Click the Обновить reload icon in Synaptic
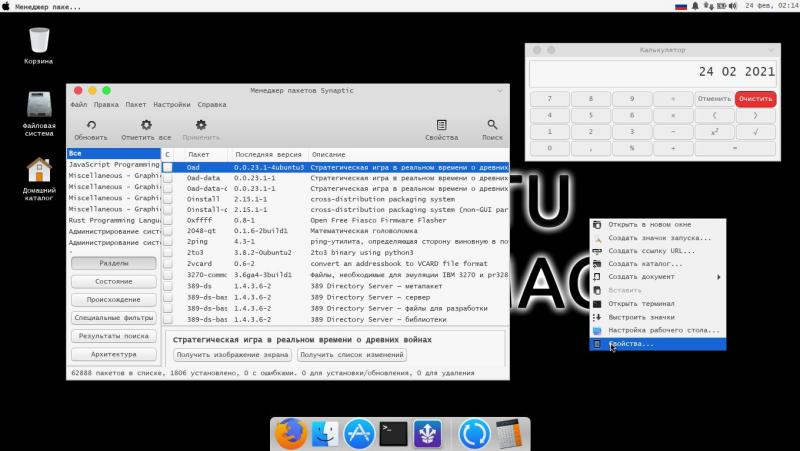 pos(91,125)
